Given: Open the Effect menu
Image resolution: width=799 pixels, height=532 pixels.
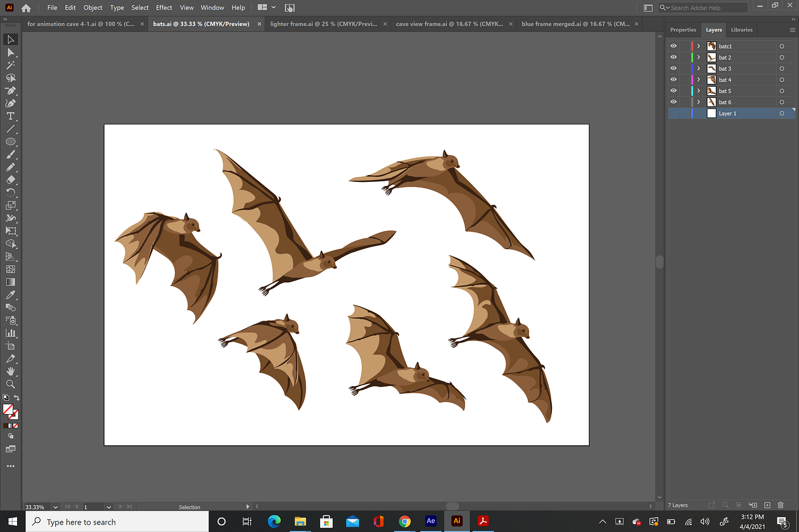Looking at the screenshot, I should click(x=164, y=7).
